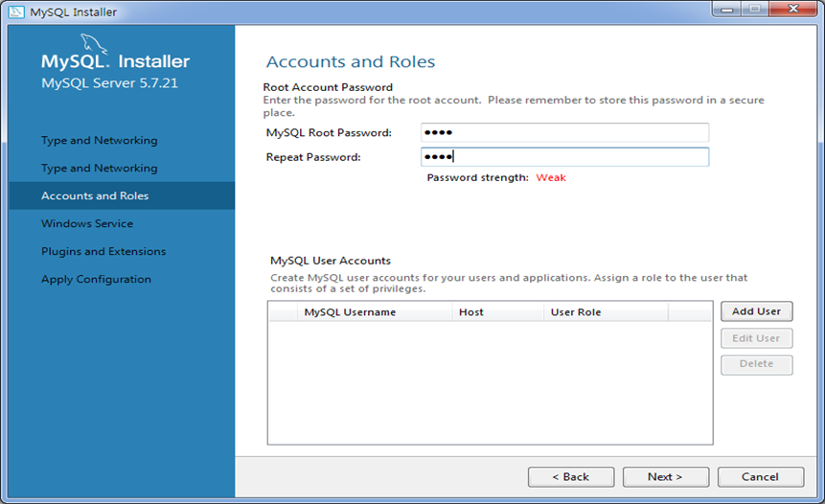This screenshot has width=825, height=504.
Task: Click the Add User button
Action: [756, 310]
